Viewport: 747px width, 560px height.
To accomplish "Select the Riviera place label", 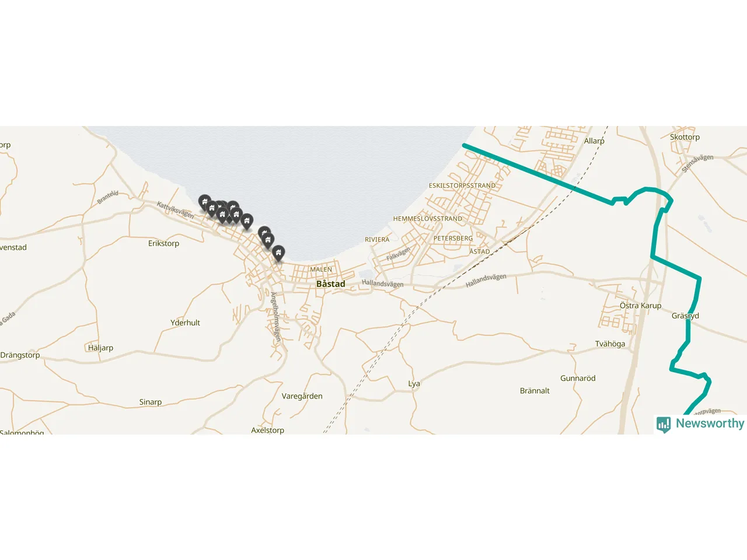I will (x=377, y=240).
